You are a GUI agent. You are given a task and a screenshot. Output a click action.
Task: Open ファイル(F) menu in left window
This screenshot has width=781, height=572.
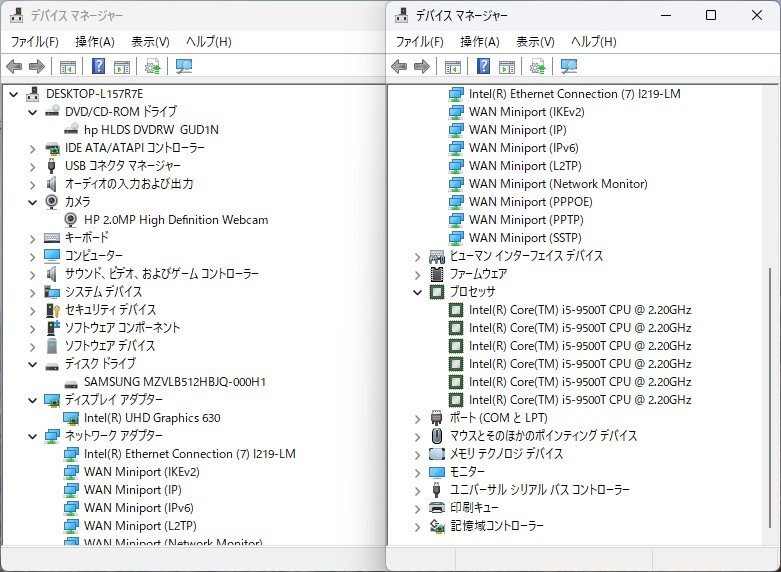pos(34,41)
